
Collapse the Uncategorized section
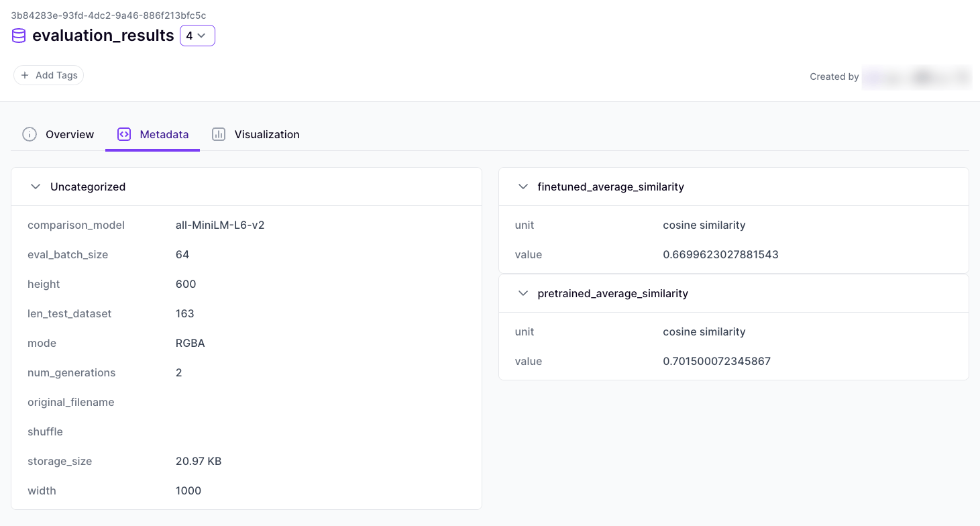(x=36, y=187)
